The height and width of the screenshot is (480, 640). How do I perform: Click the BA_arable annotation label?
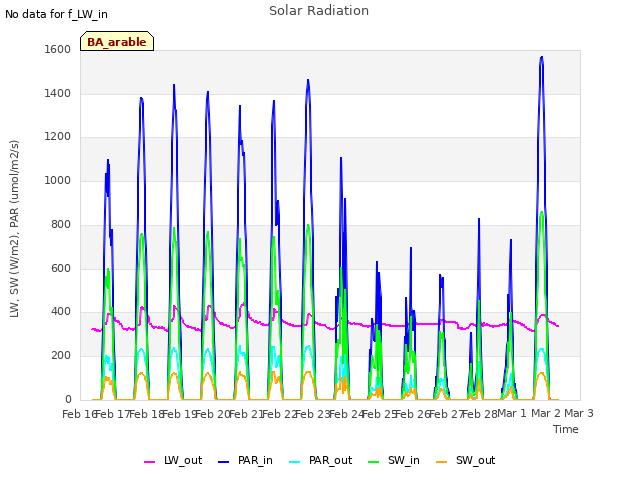[117, 42]
